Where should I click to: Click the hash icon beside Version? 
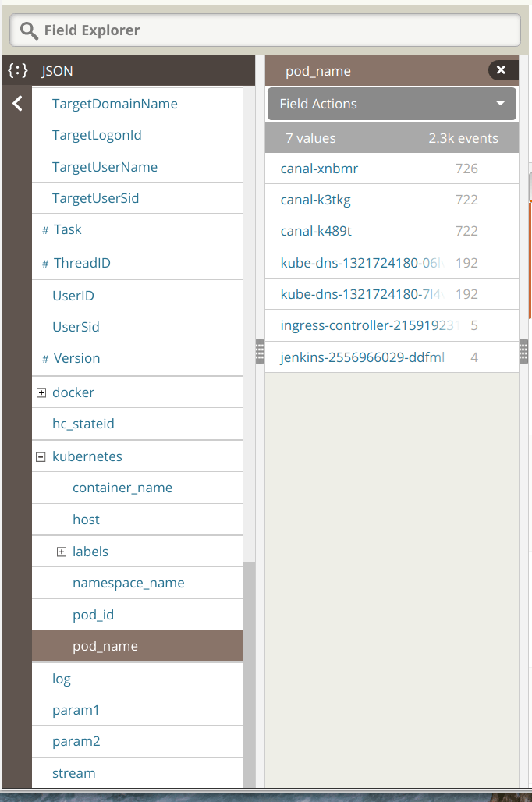click(x=45, y=360)
